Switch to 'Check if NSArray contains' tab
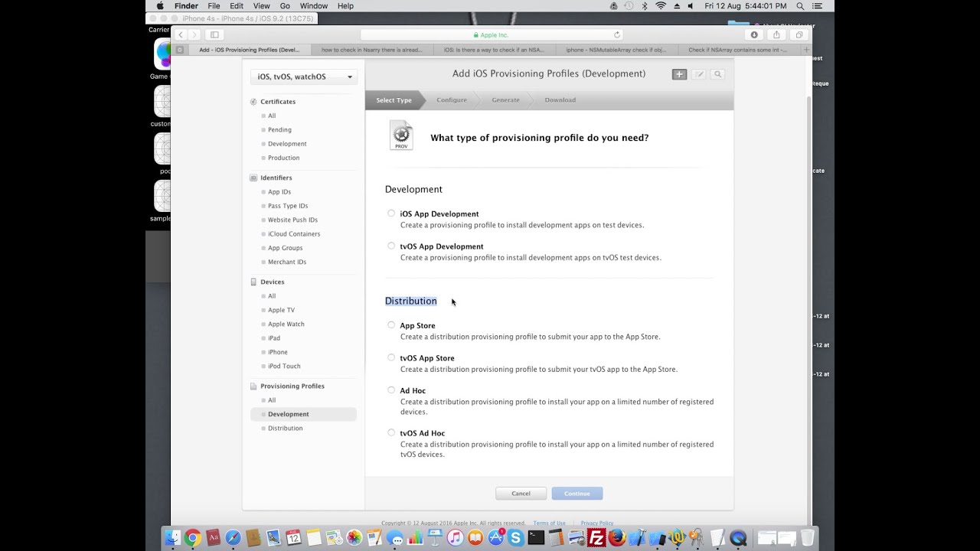The height and width of the screenshot is (551, 980). (x=738, y=50)
